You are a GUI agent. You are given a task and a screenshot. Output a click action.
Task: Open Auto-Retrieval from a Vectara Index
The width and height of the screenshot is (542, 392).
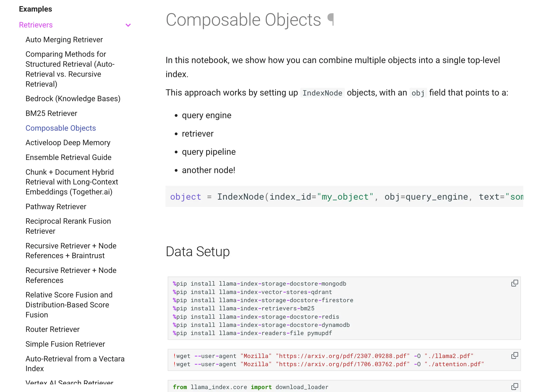click(75, 364)
